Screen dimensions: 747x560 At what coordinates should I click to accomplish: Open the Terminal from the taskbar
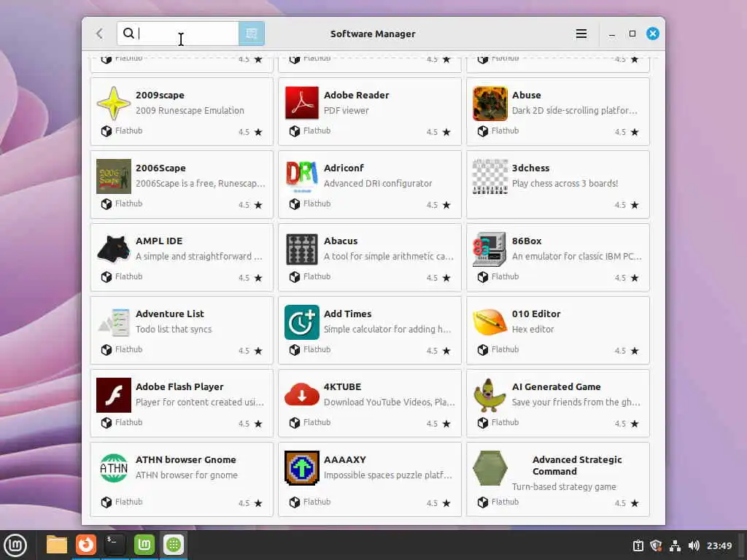115,545
